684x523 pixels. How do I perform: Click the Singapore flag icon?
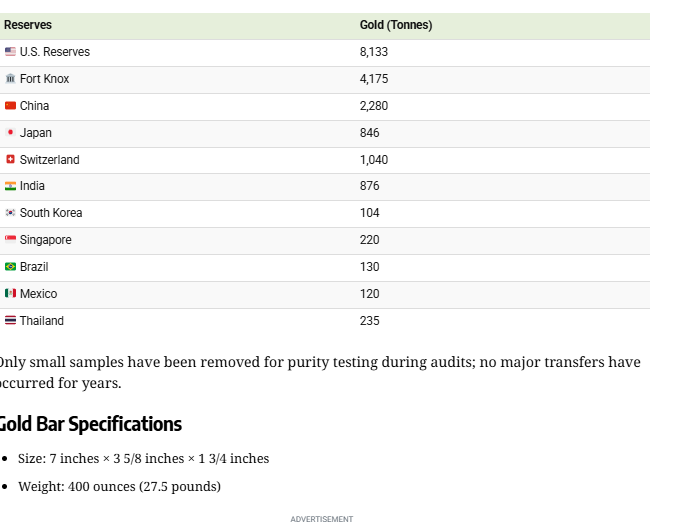[10, 240]
